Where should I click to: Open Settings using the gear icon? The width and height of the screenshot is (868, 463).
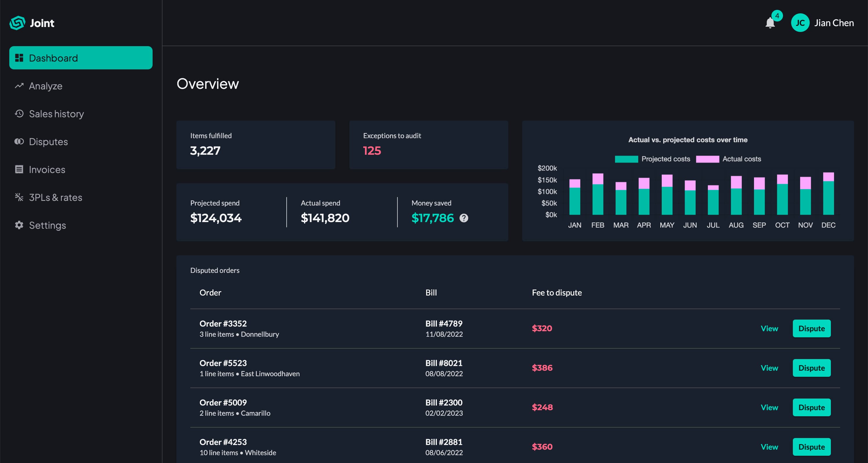coord(19,225)
